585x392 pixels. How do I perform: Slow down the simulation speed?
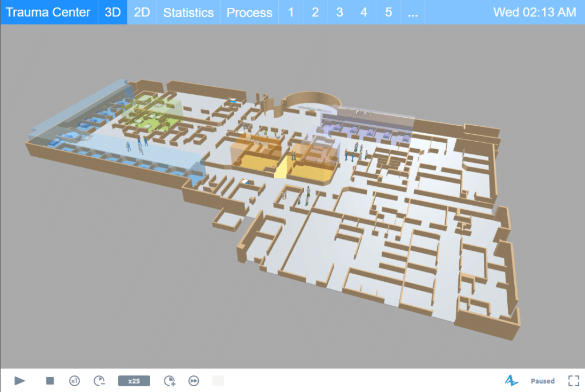point(99,381)
